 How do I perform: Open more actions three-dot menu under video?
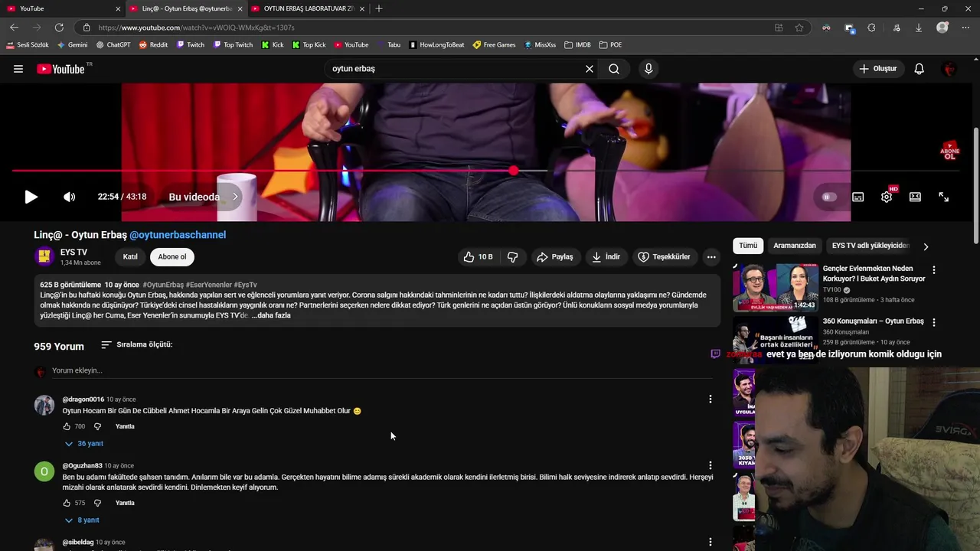tap(711, 257)
